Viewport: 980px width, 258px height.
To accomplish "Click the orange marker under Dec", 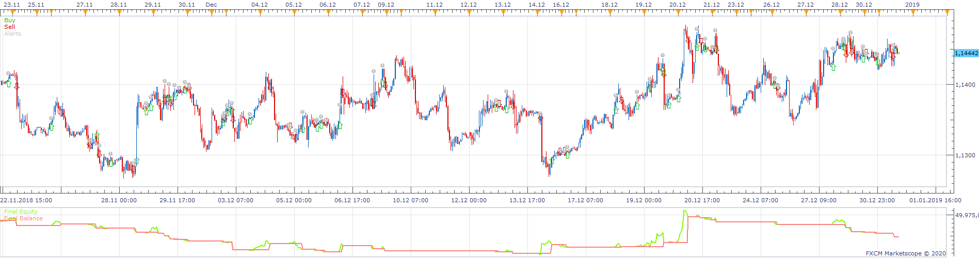I will click(212, 12).
